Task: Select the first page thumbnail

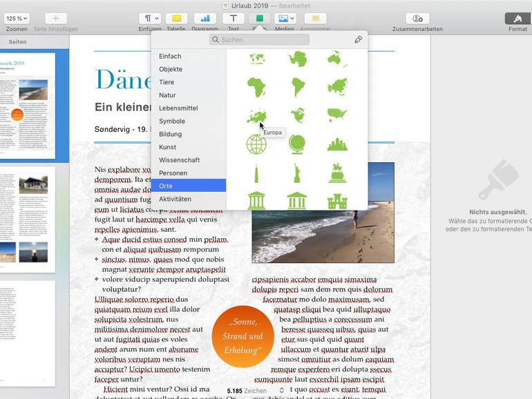Action: click(27, 106)
